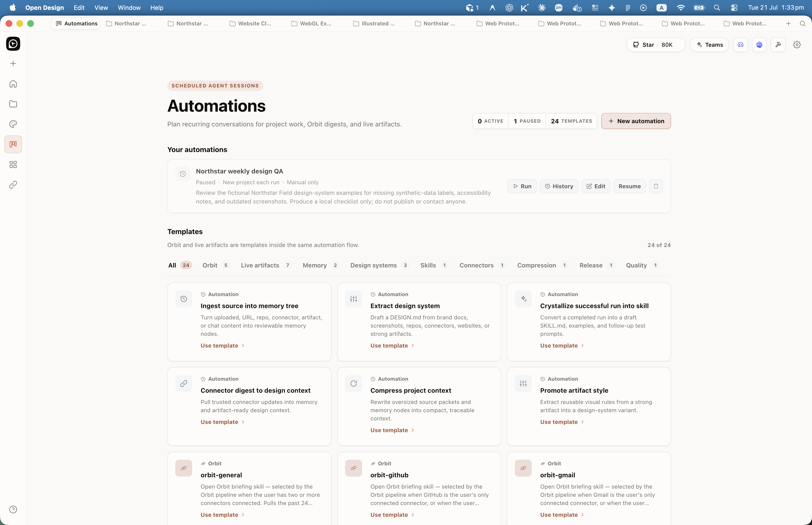Open History for Northstar weekly design QA
812x525 pixels.
click(x=559, y=186)
